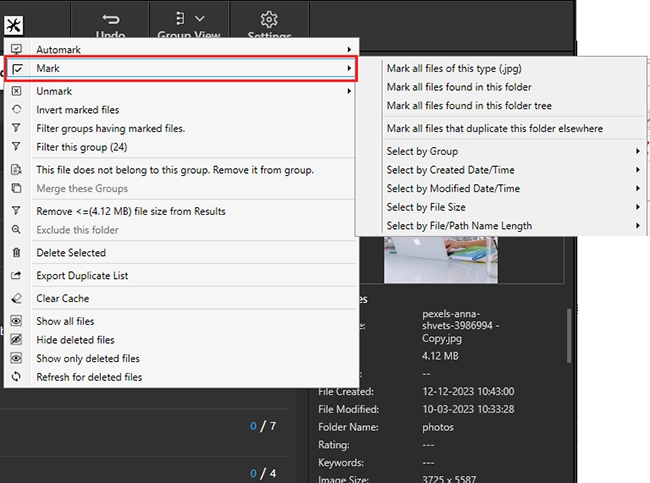
Task: Choose Invert marked files
Action: pyautogui.click(x=181, y=109)
